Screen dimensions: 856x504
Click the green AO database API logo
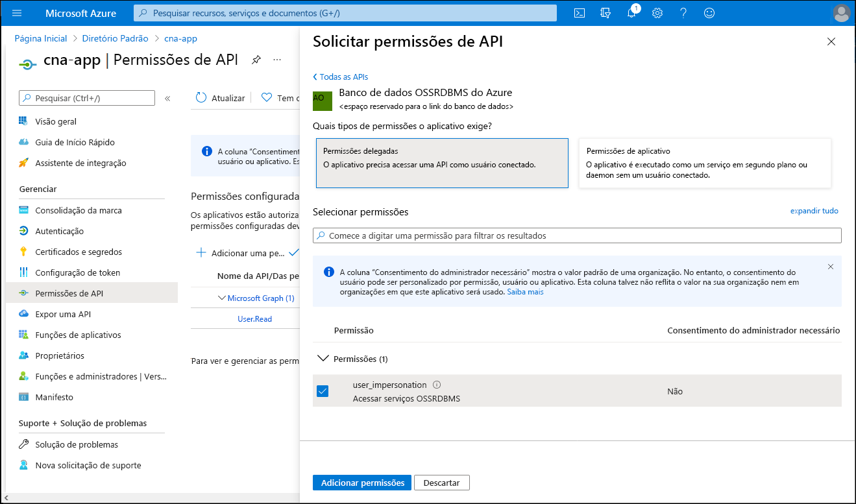[x=323, y=101]
